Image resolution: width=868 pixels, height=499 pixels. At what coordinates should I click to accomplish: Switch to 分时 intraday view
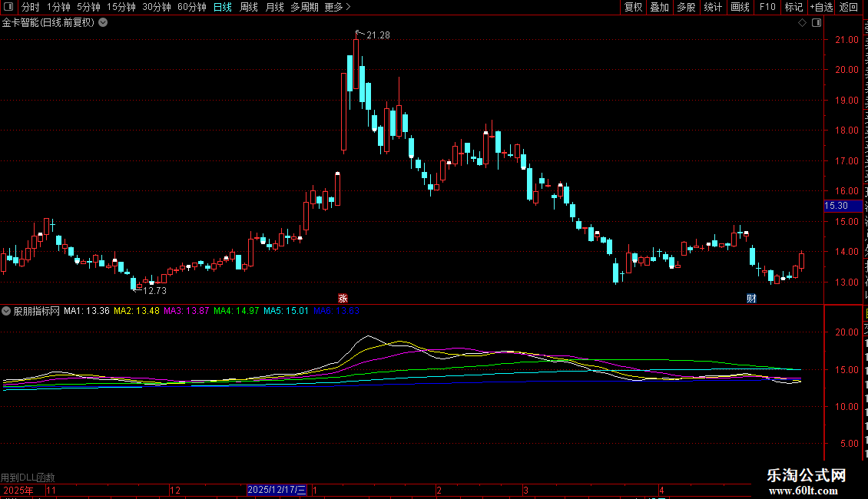point(31,7)
